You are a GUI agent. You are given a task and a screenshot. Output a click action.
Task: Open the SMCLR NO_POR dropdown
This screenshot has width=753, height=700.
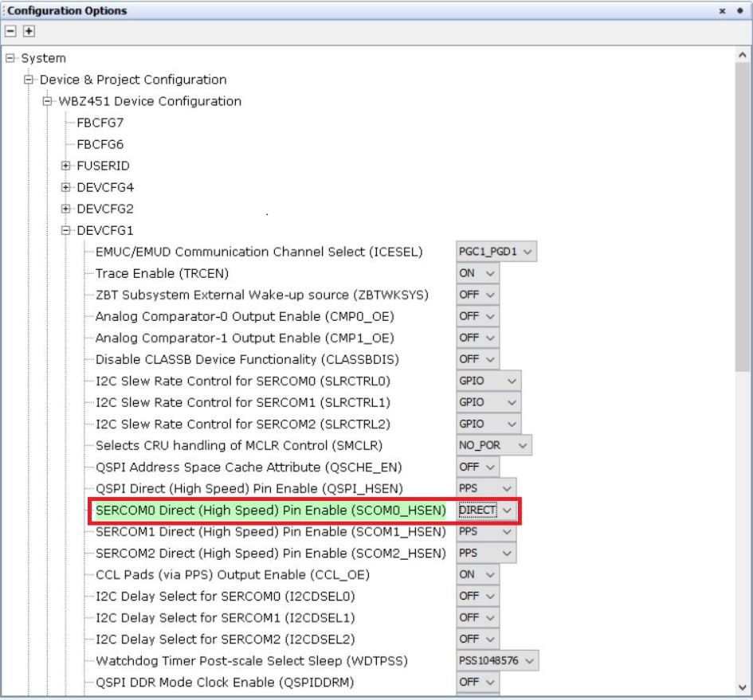(x=493, y=445)
